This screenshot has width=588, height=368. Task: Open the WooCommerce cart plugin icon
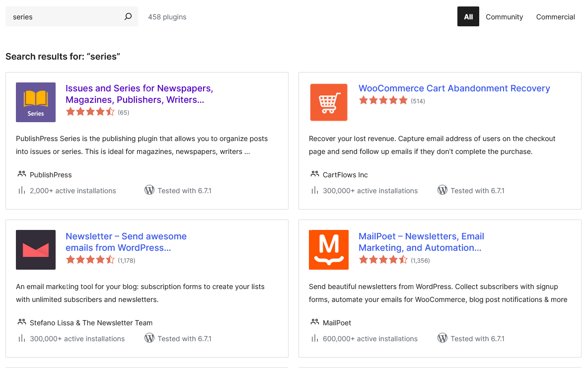click(329, 102)
